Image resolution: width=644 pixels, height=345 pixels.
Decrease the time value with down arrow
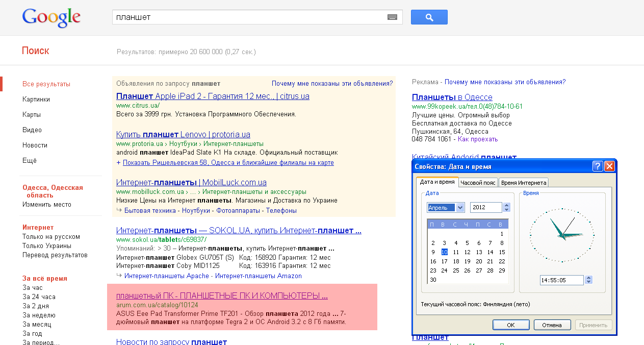click(x=589, y=282)
